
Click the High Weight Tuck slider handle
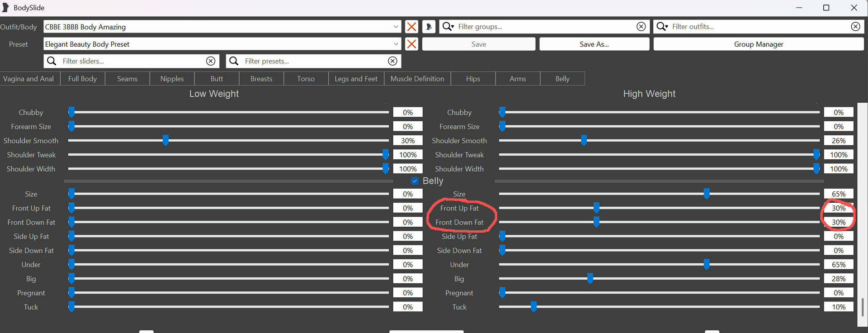(533, 307)
